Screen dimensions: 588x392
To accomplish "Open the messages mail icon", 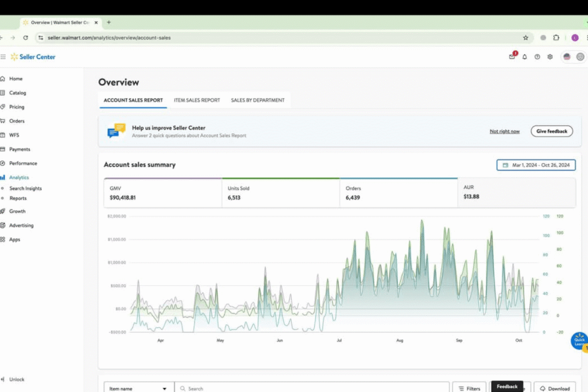I will tap(512, 57).
